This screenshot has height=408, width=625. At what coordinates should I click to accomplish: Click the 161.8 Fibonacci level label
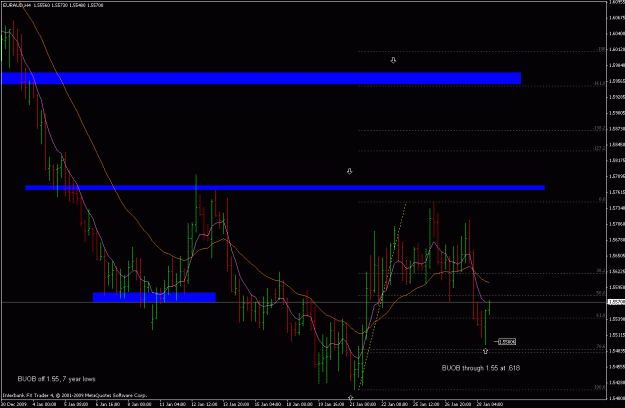[599, 83]
